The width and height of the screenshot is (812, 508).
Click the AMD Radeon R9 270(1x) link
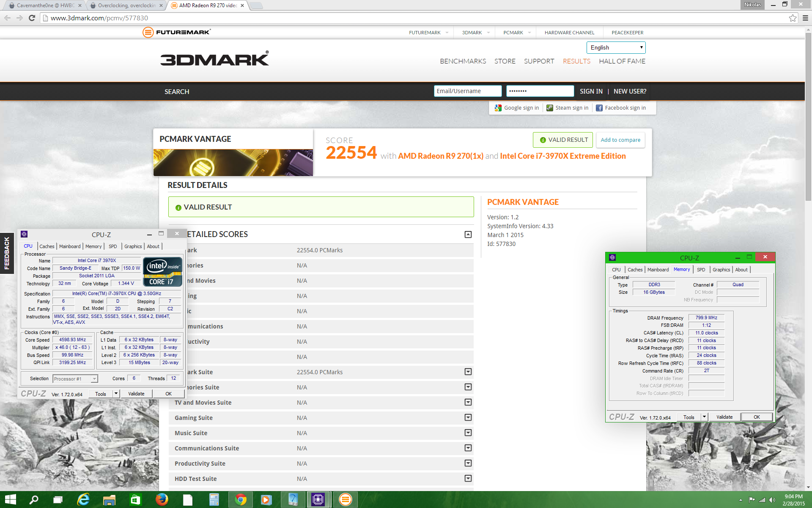441,156
